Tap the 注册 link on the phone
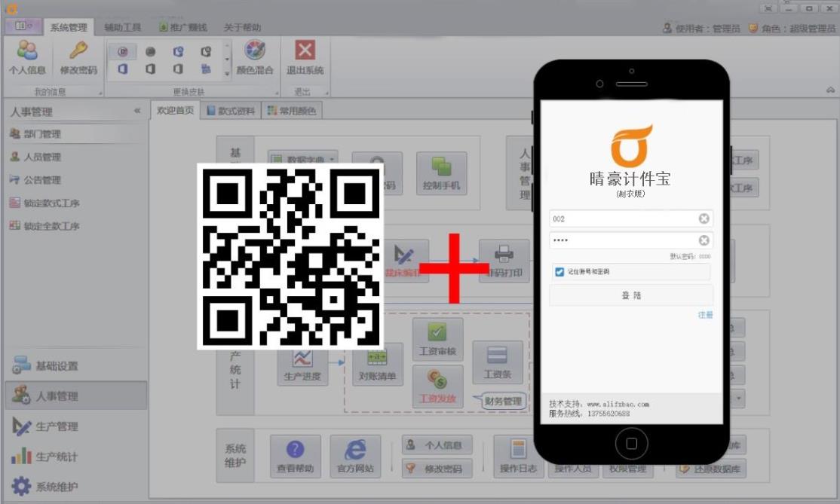The width and height of the screenshot is (840, 504). [705, 315]
